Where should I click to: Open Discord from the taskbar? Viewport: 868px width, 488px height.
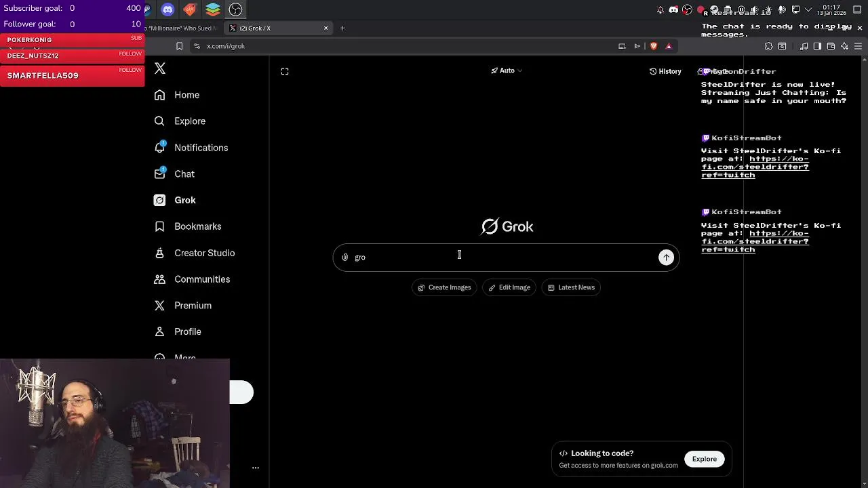click(168, 9)
